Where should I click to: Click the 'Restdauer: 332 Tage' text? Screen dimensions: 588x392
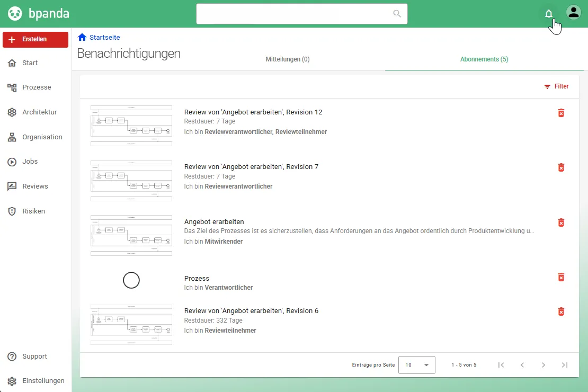coord(213,320)
